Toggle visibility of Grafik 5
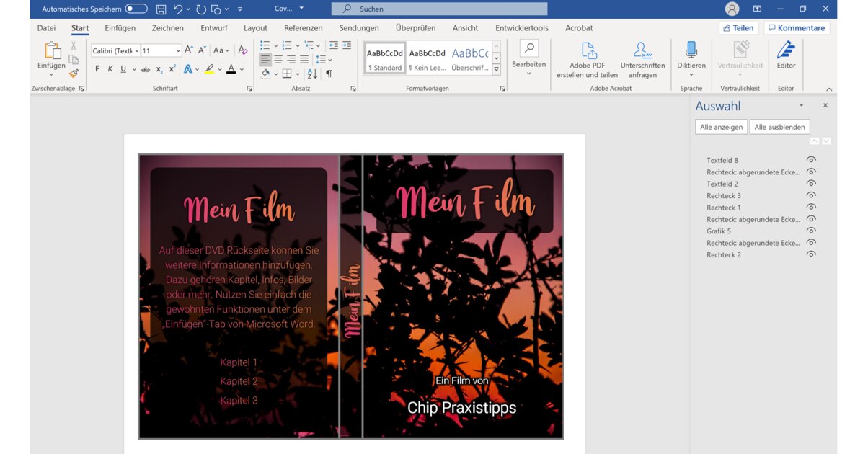This screenshot has height=454, width=868. click(x=811, y=231)
